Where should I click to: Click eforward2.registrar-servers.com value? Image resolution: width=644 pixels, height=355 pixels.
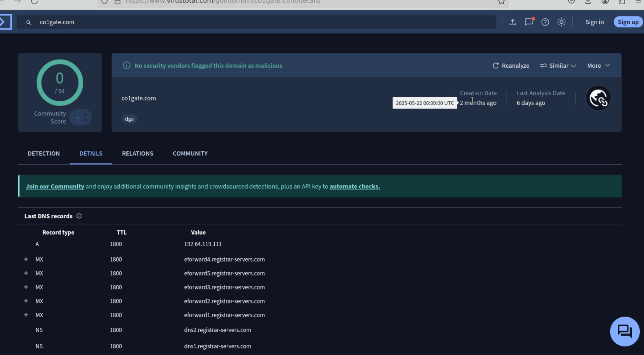[x=224, y=301]
